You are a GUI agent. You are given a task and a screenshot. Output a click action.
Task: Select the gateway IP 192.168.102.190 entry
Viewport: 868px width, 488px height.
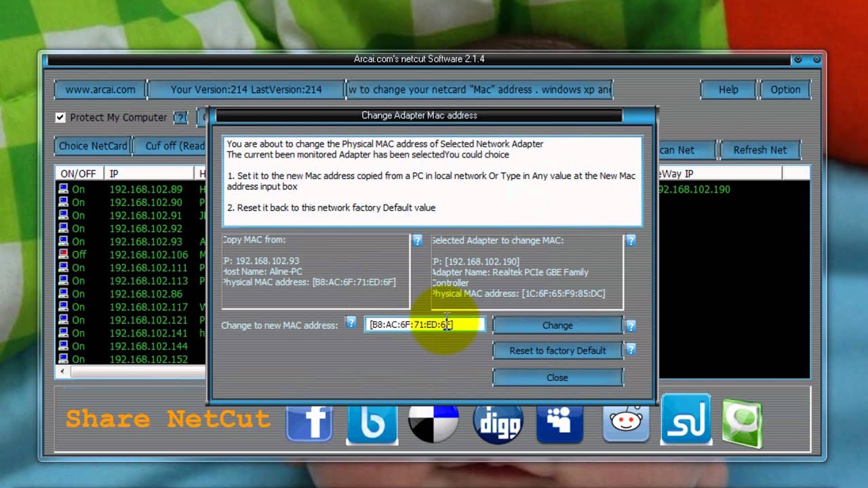694,189
